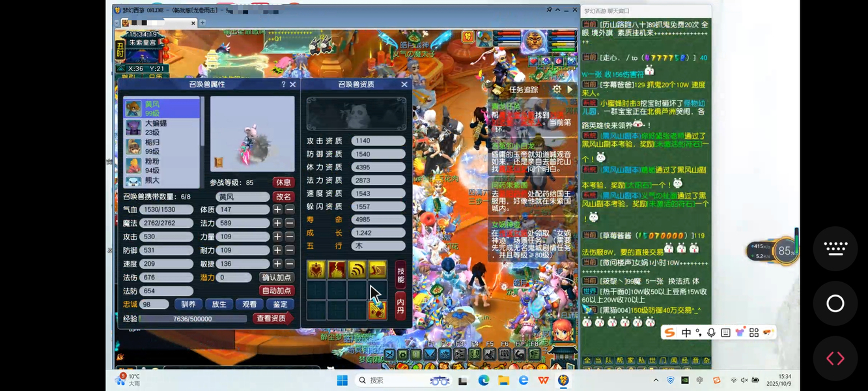Select the first skill icon with heart emblem
Image resolution: width=868 pixels, height=391 pixels.
click(316, 269)
